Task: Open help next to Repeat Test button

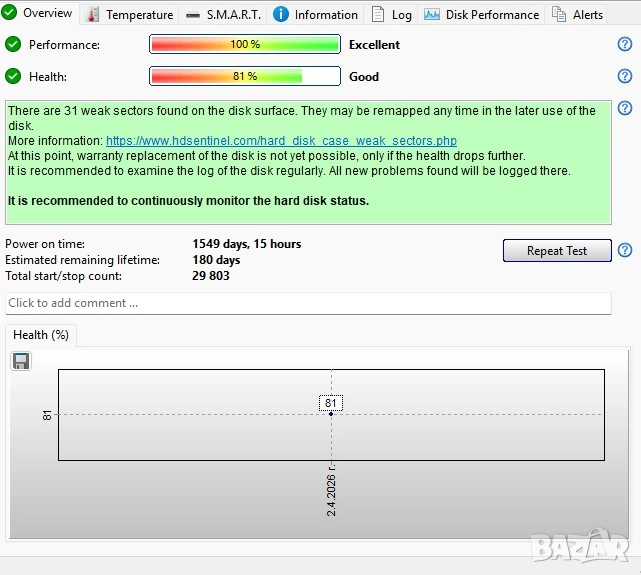Action: [x=625, y=250]
